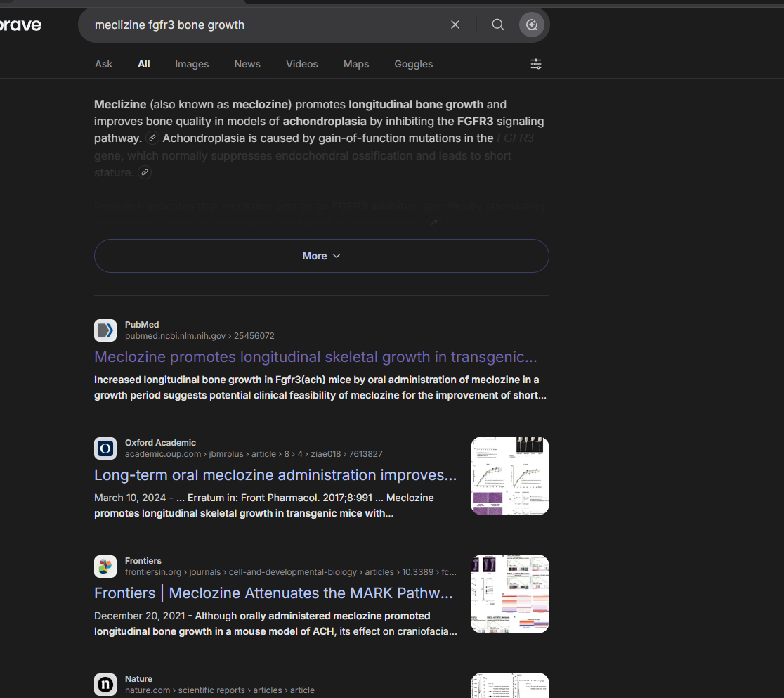Open the Nature result thumbnail
784x698 pixels.
tap(509, 685)
